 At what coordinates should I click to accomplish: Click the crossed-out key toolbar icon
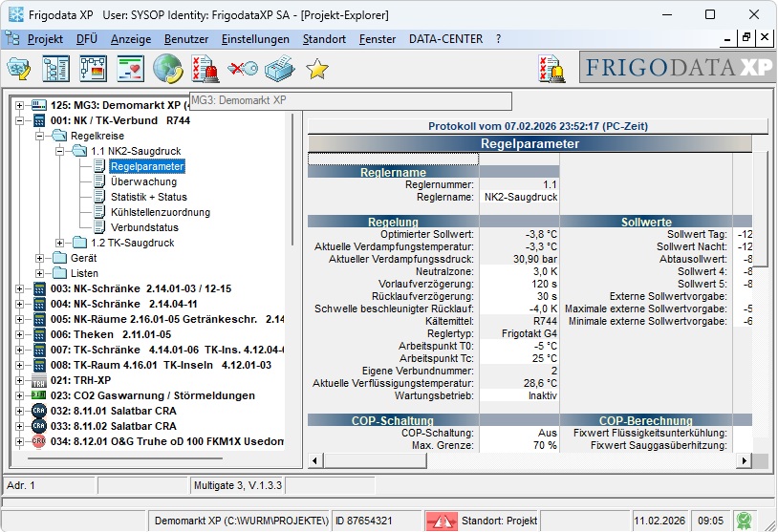click(x=243, y=69)
